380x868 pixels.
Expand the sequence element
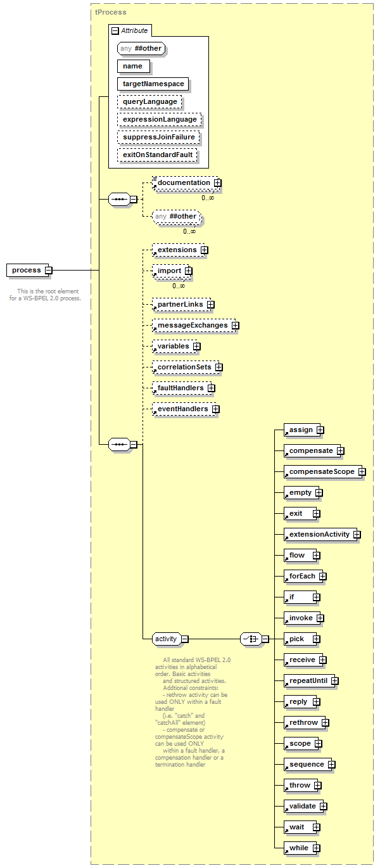tap(331, 765)
